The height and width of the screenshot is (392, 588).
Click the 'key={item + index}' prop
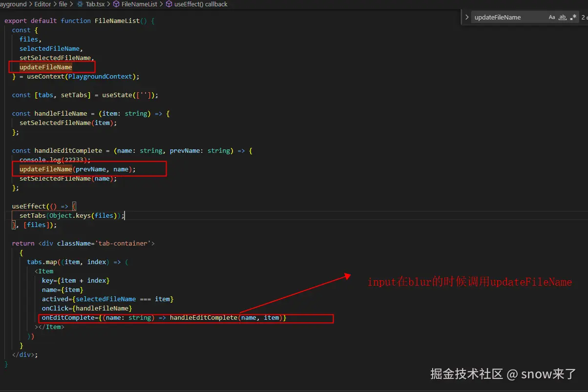(x=76, y=280)
